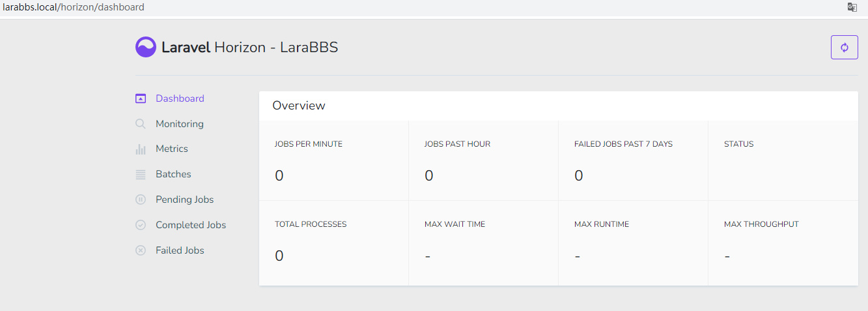Click the Completed Jobs checkmark icon
Image resolution: width=868 pixels, height=311 pixels.
tap(141, 225)
